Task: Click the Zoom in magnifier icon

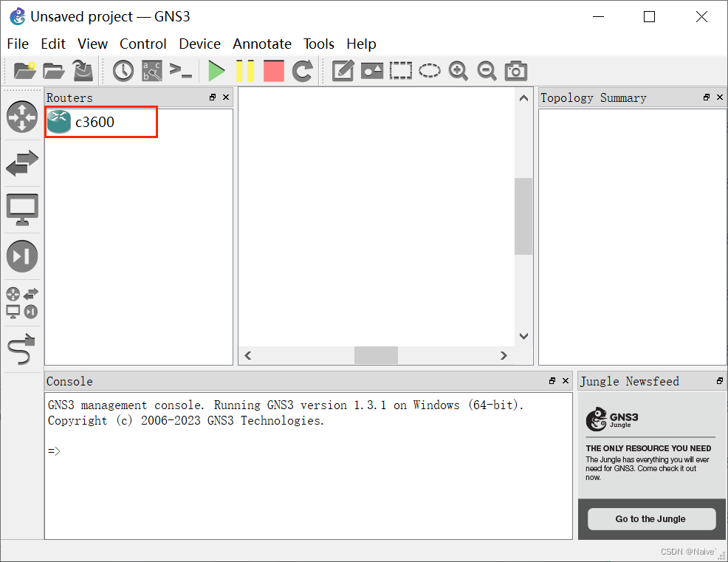Action: [x=459, y=71]
